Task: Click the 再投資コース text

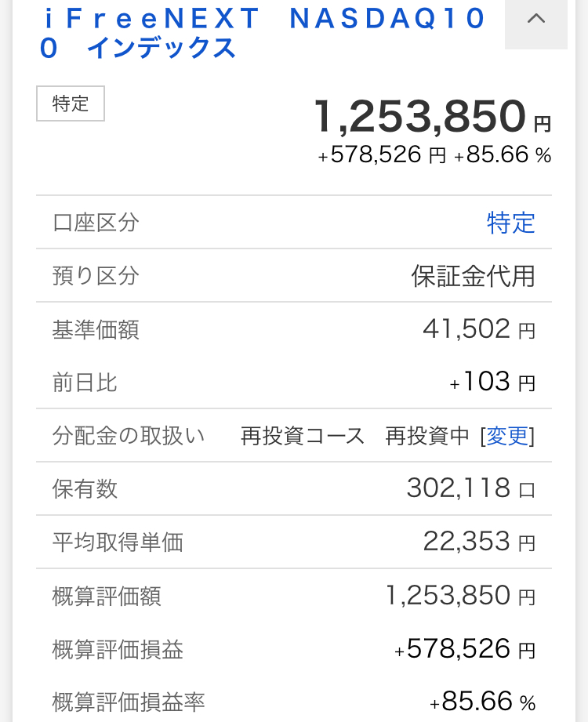Action: point(303,436)
